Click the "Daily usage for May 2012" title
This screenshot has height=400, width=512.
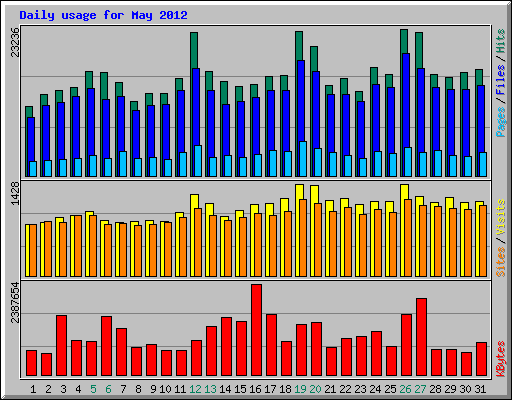[x=103, y=15]
